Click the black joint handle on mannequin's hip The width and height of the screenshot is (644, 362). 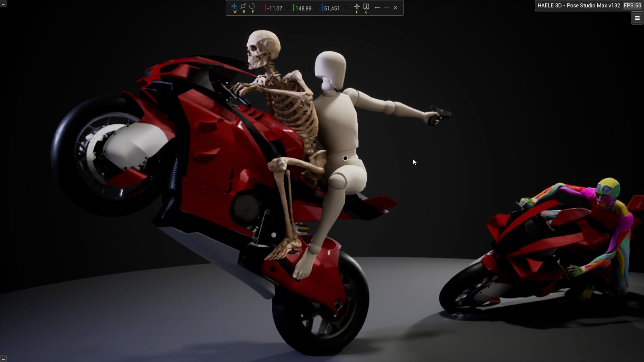click(345, 158)
